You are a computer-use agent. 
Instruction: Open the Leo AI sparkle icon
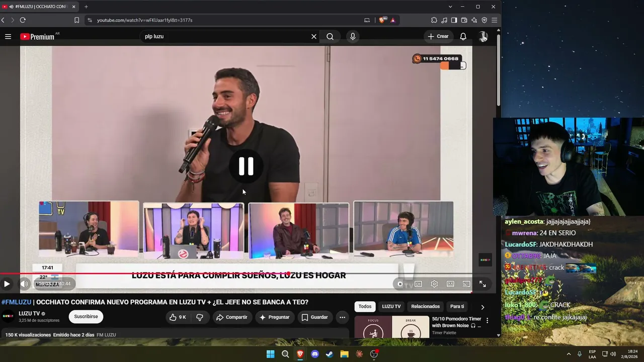(x=474, y=20)
